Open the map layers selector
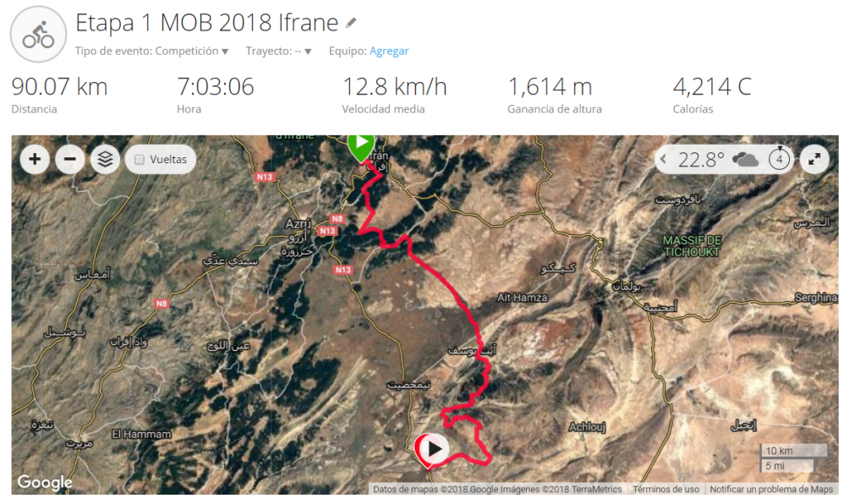This screenshot has height=504, width=866. [x=105, y=160]
